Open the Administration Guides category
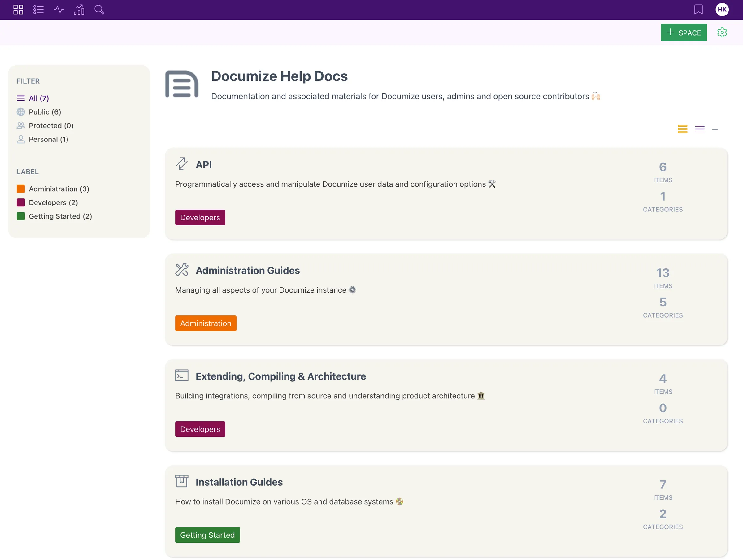Image resolution: width=743 pixels, height=560 pixels. pos(248,270)
